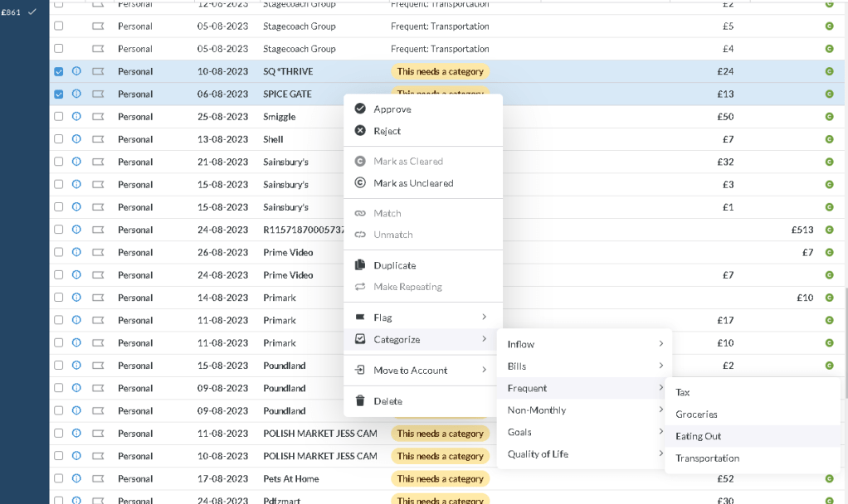Image resolution: width=848 pixels, height=504 pixels.
Task: Click the 25-08-2023 date cell for Smiggle
Action: pyautogui.click(x=223, y=117)
